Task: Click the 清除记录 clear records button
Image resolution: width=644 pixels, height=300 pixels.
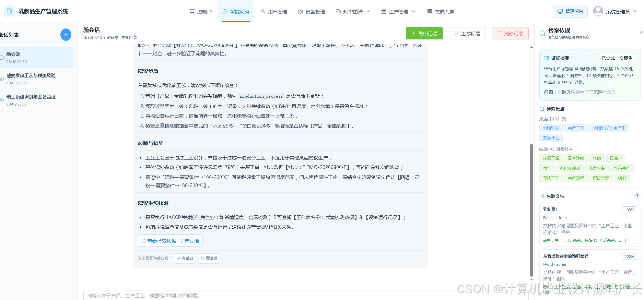Action: [x=510, y=33]
